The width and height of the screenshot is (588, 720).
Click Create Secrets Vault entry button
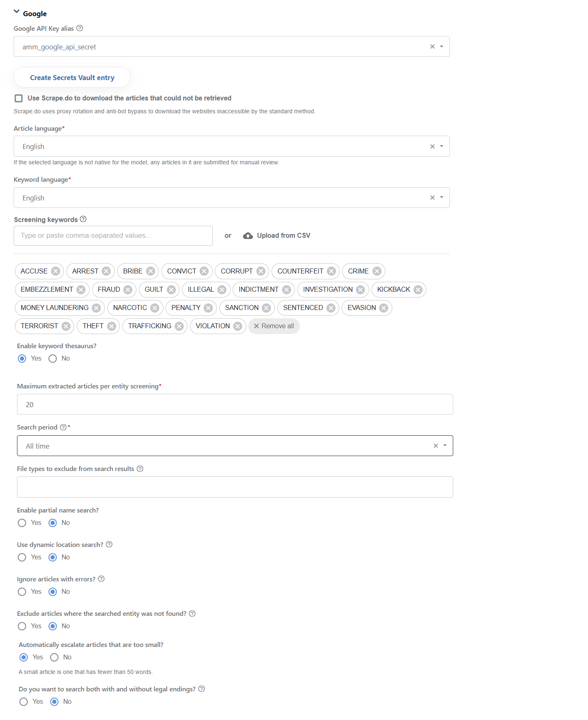click(x=72, y=78)
